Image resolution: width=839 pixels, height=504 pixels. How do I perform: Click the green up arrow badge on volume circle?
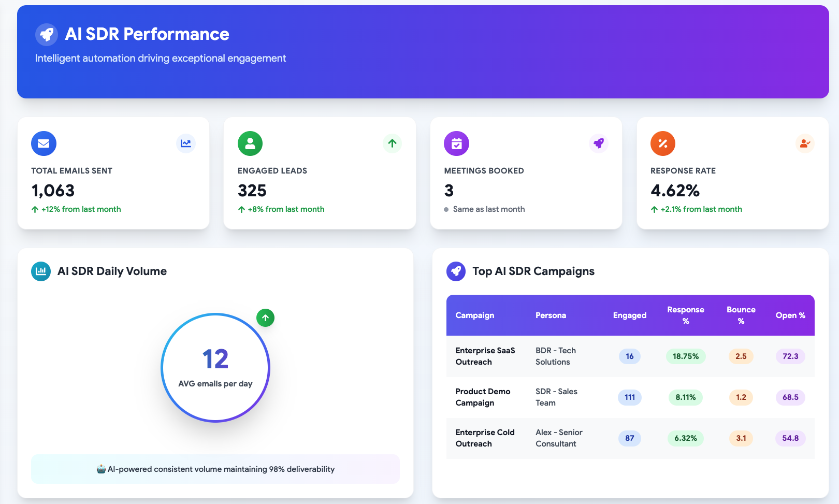click(x=265, y=318)
